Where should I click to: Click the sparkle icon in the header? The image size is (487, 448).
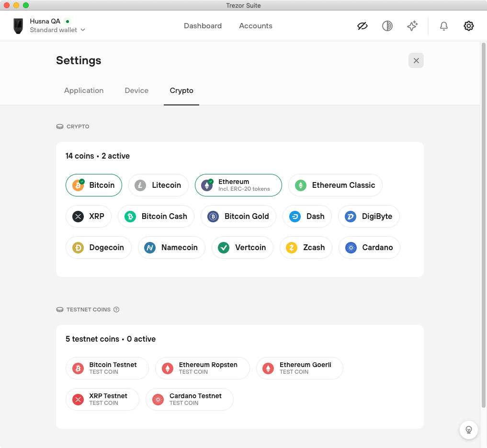(412, 26)
